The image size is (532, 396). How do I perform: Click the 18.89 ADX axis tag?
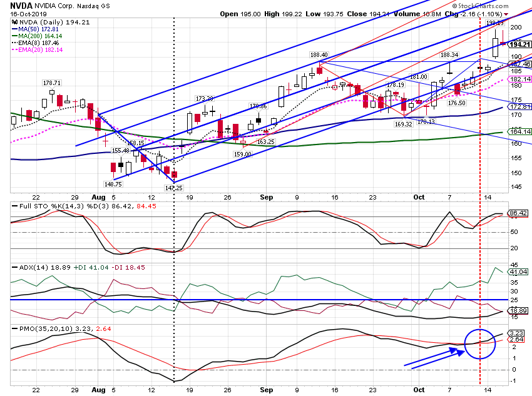518,311
